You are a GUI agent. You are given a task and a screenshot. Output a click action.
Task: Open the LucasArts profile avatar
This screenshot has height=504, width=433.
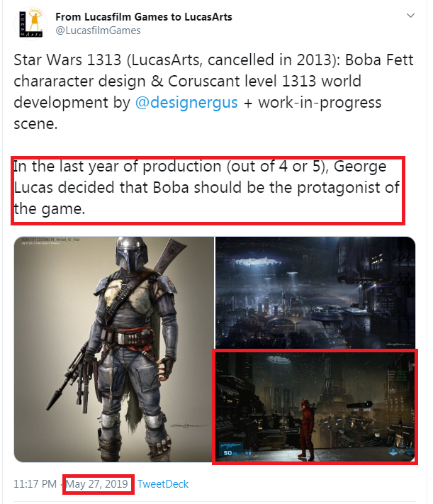click(x=30, y=23)
